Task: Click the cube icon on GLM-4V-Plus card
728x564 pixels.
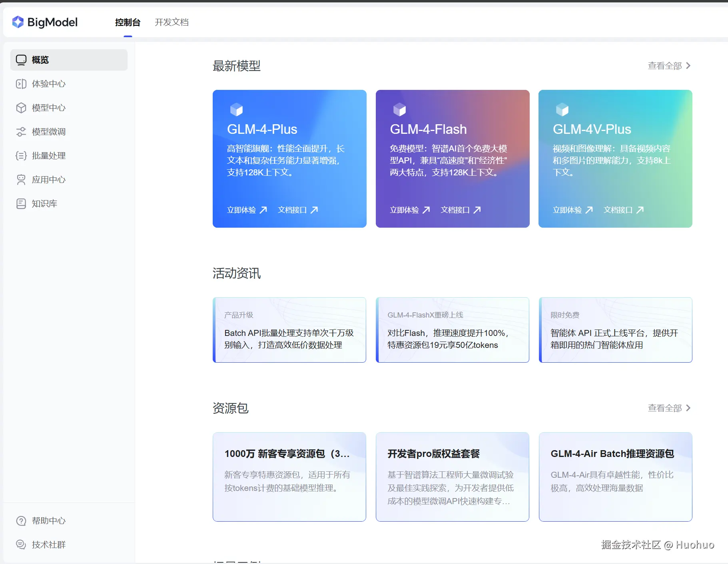Action: 562,109
